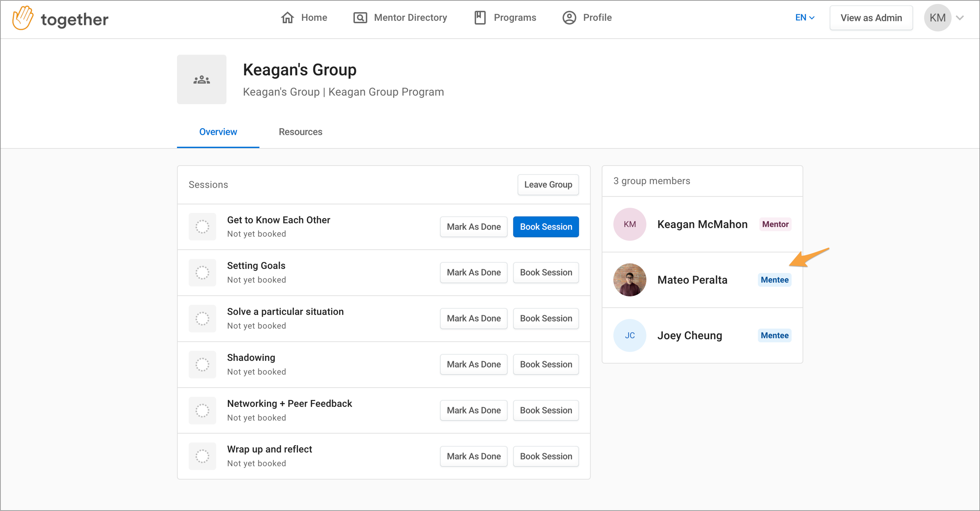Screen dimensions: 980x511
Task: Click the 'Wrap up and reflect' session title
Action: click(x=269, y=449)
